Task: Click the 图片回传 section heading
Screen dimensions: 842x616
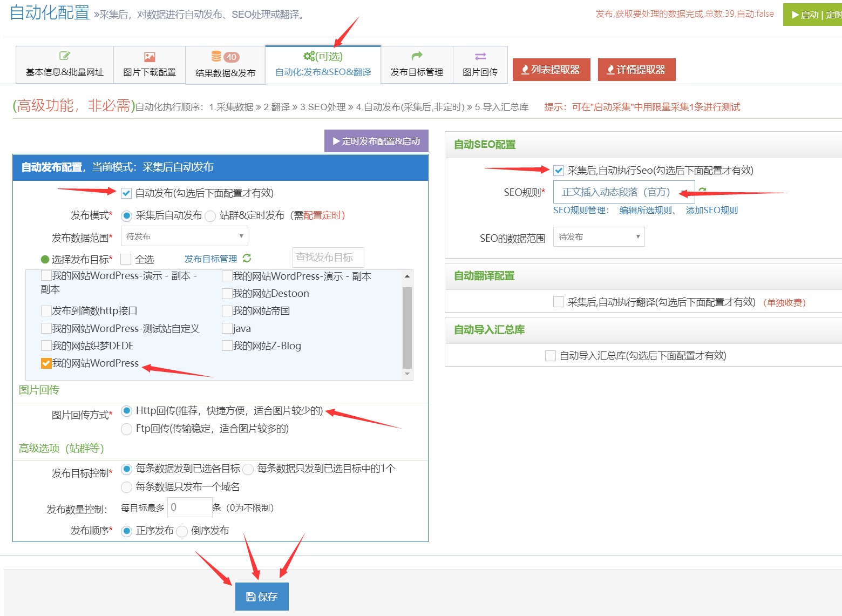Action: point(39,390)
